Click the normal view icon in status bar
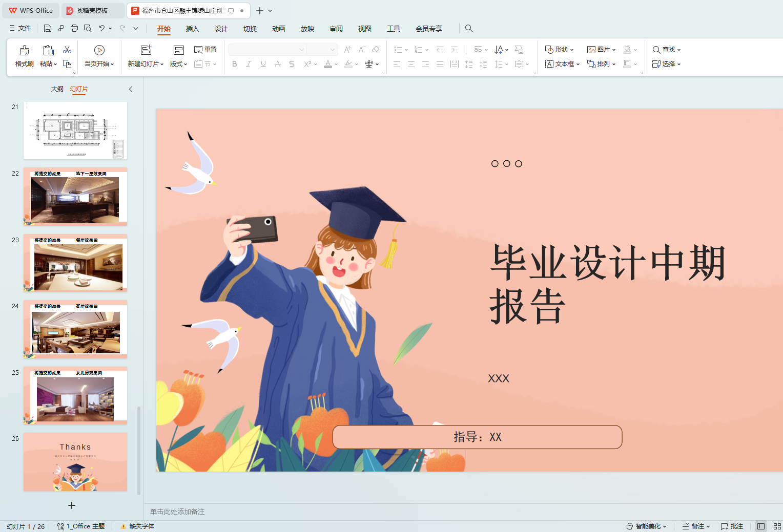The image size is (783, 532). [x=761, y=526]
